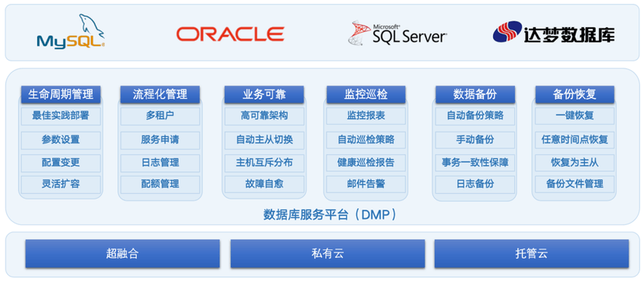The height and width of the screenshot is (282, 644).
Task: Click the 托管云 button
Action: pyautogui.click(x=531, y=254)
